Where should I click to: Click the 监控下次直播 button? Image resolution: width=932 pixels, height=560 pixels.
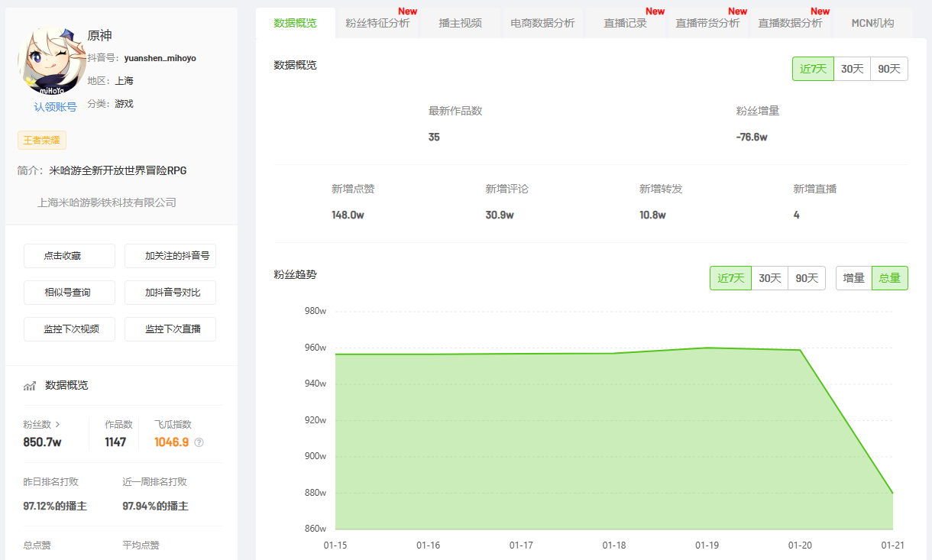pyautogui.click(x=170, y=329)
